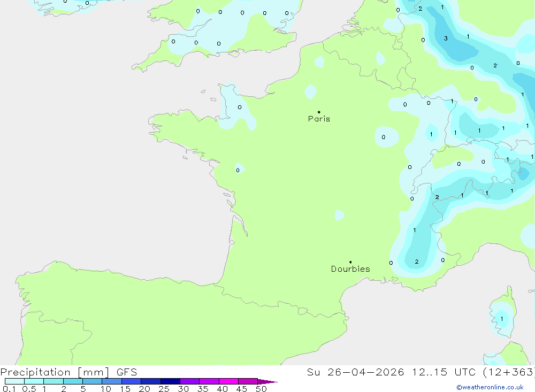Select the black Dourbies location dot
The image size is (535, 392).
(350, 262)
